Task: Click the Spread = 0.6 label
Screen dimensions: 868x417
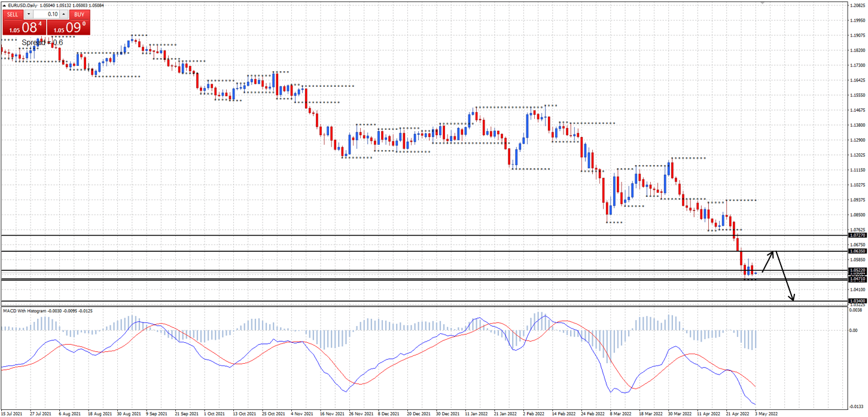Action: (x=42, y=42)
